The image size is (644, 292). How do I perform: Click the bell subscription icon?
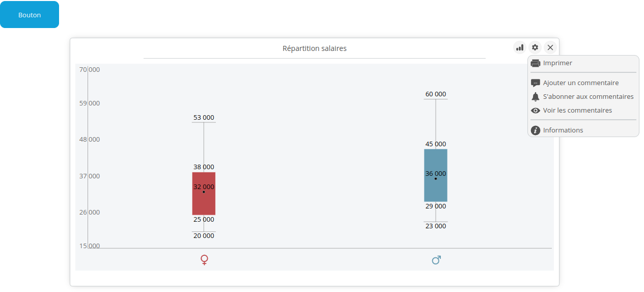[536, 97]
